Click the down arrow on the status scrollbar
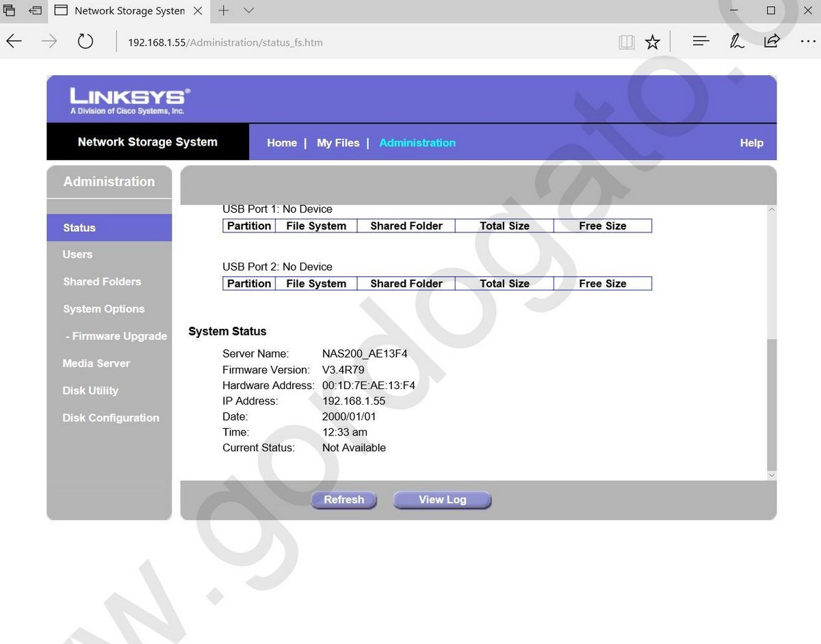The image size is (821, 644). 771,474
